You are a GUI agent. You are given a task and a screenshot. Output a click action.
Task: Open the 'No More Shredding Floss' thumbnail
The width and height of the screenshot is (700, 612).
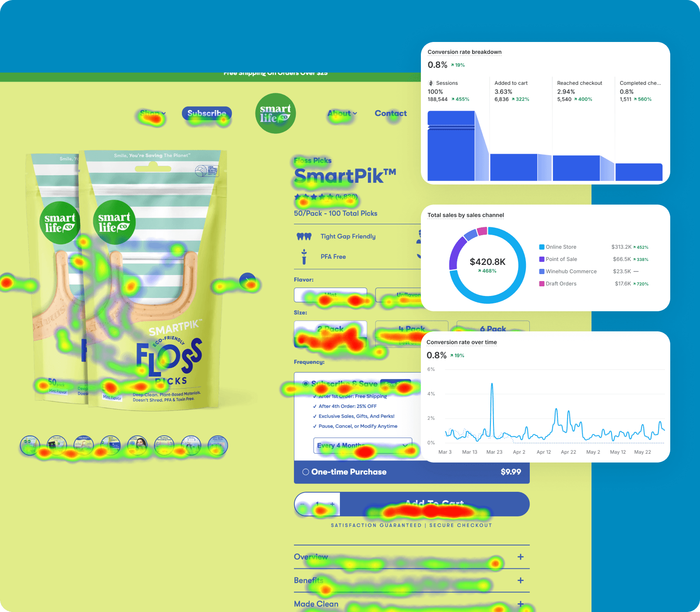(x=164, y=445)
